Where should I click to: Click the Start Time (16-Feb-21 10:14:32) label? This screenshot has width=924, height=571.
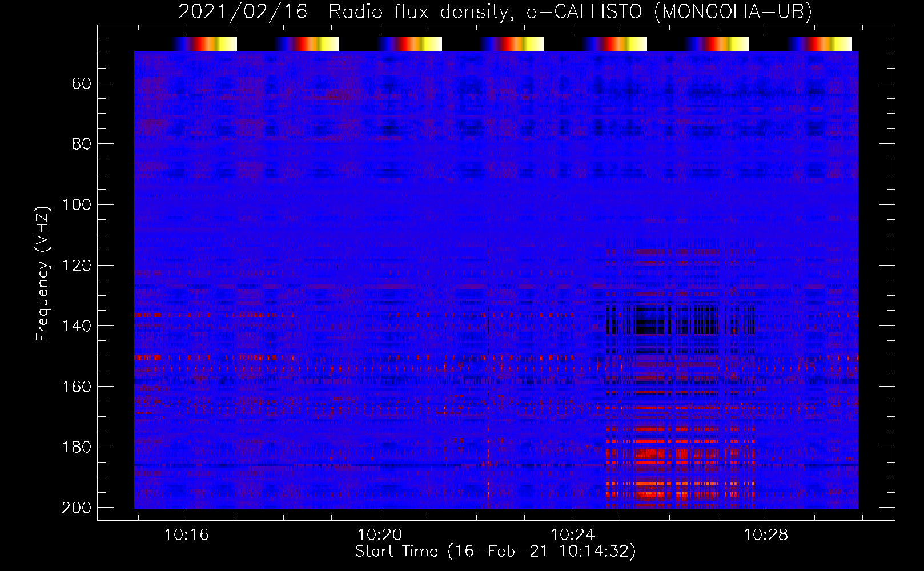click(496, 552)
